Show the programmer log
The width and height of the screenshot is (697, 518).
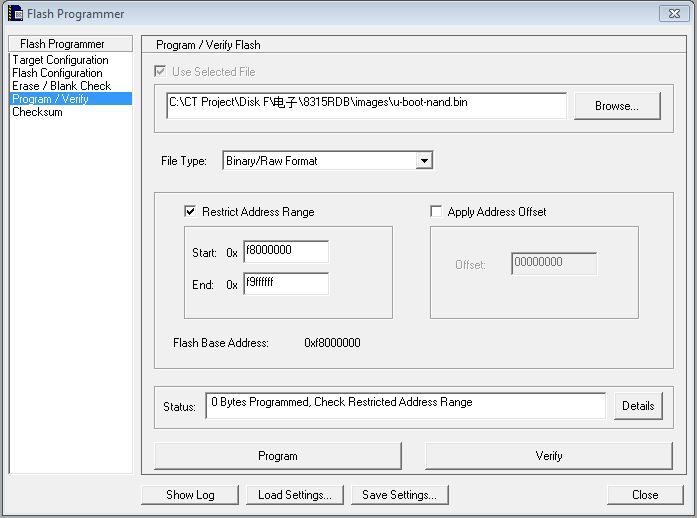(x=190, y=495)
